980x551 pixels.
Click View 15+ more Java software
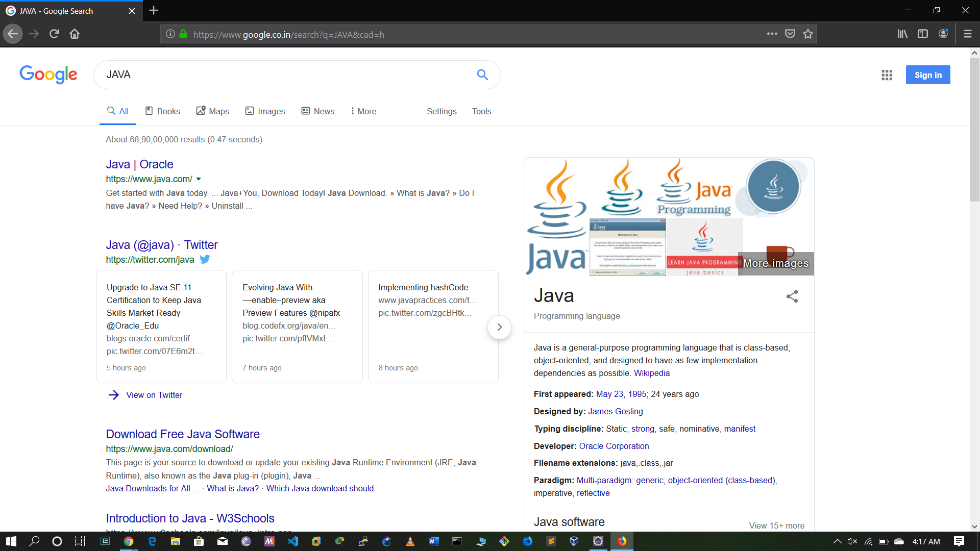pos(776,525)
